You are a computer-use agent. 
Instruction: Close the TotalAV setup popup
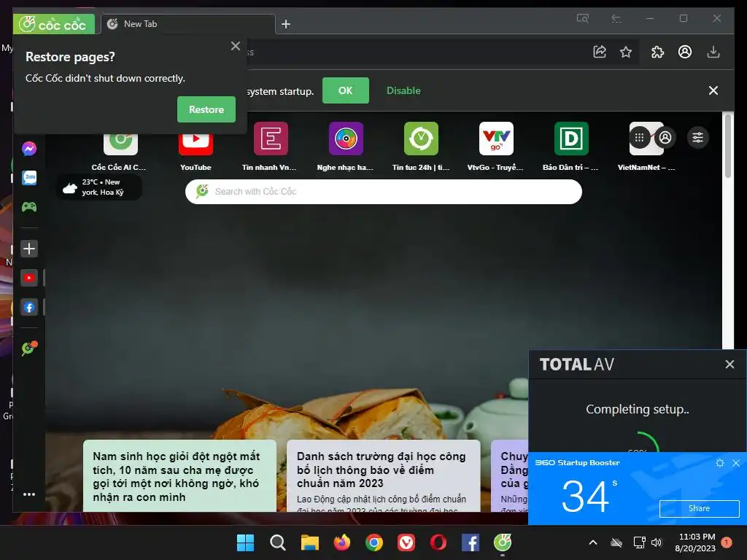click(729, 365)
